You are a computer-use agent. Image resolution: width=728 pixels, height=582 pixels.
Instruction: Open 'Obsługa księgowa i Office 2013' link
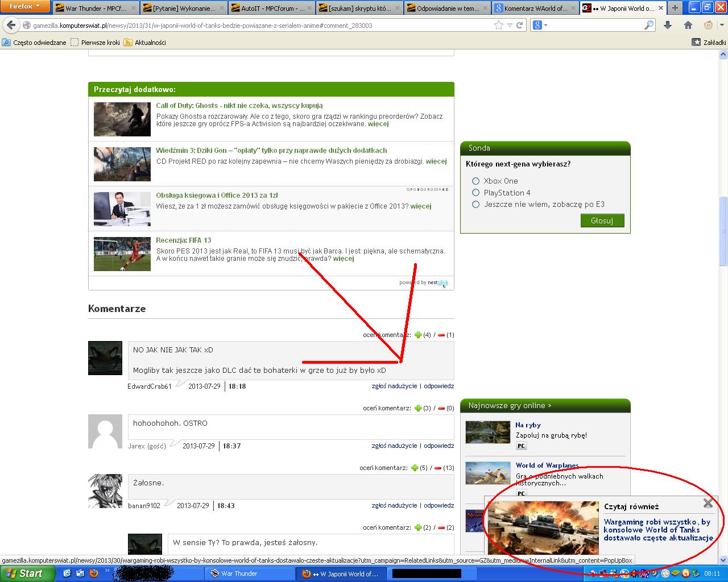tap(217, 196)
